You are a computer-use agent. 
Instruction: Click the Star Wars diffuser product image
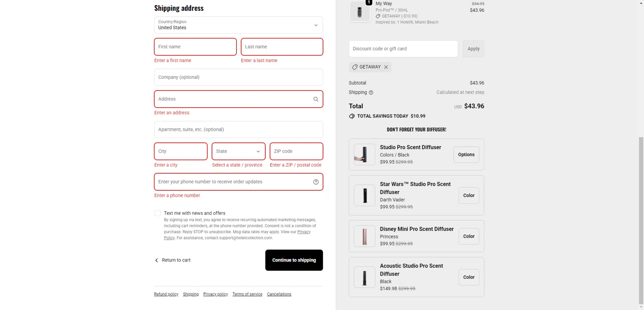click(365, 196)
